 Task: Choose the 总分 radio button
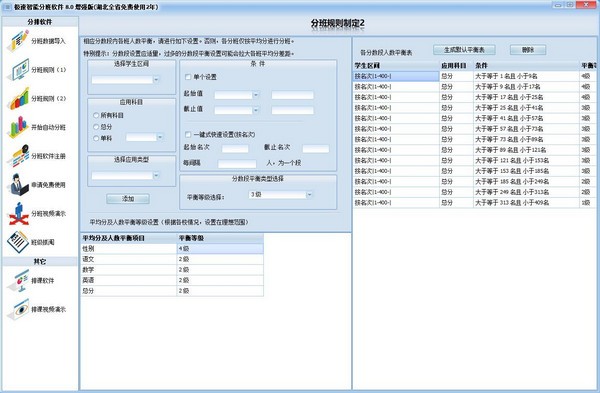(96, 127)
